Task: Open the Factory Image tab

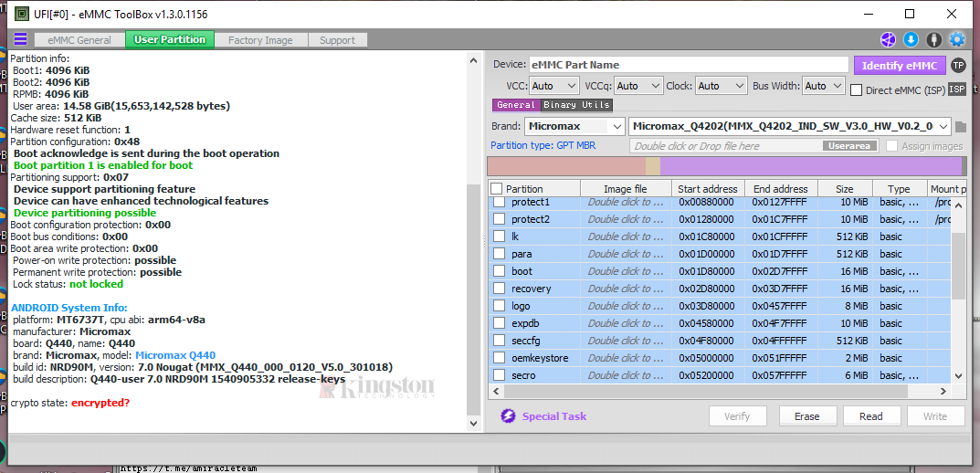Action: (260, 40)
